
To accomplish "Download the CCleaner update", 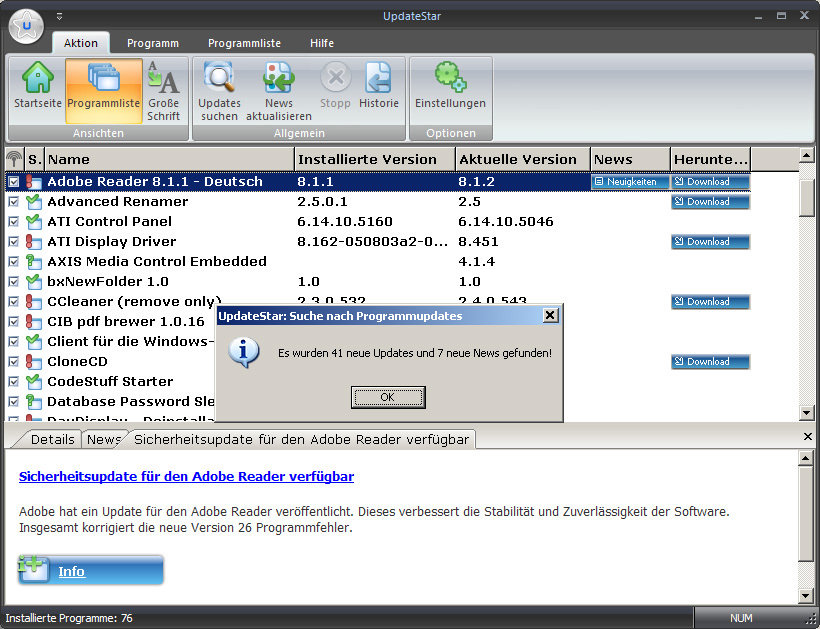I will 710,301.
